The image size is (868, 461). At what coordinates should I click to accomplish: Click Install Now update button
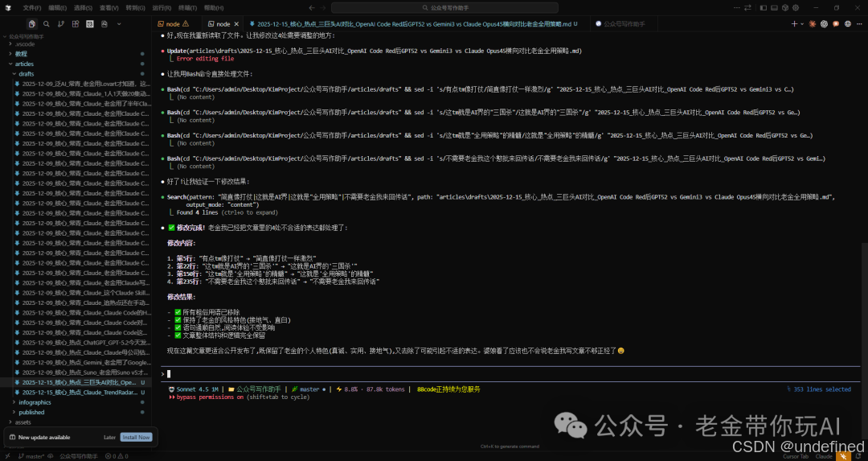(x=136, y=437)
